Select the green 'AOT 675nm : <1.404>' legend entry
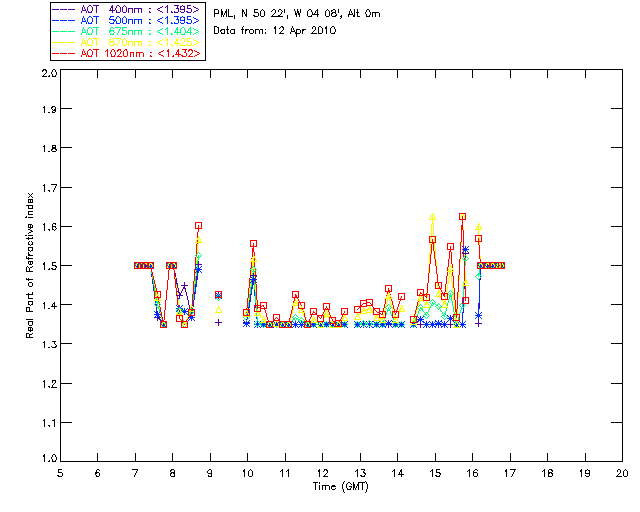This screenshot has width=640, height=512. tap(126, 31)
